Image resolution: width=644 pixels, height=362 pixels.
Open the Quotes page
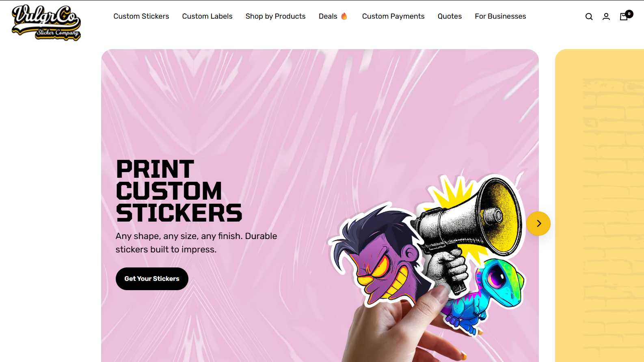click(450, 16)
